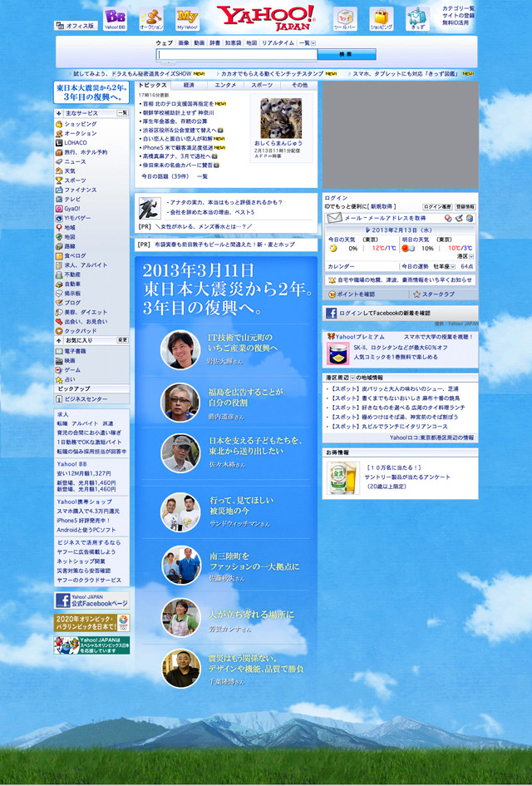Click the 検索 search button
The width and height of the screenshot is (532, 786).
(346, 54)
